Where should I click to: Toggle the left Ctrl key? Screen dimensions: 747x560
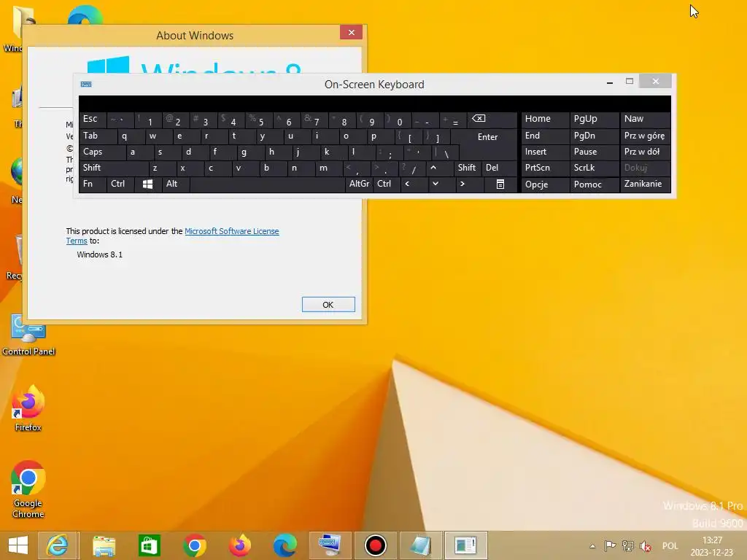click(120, 184)
